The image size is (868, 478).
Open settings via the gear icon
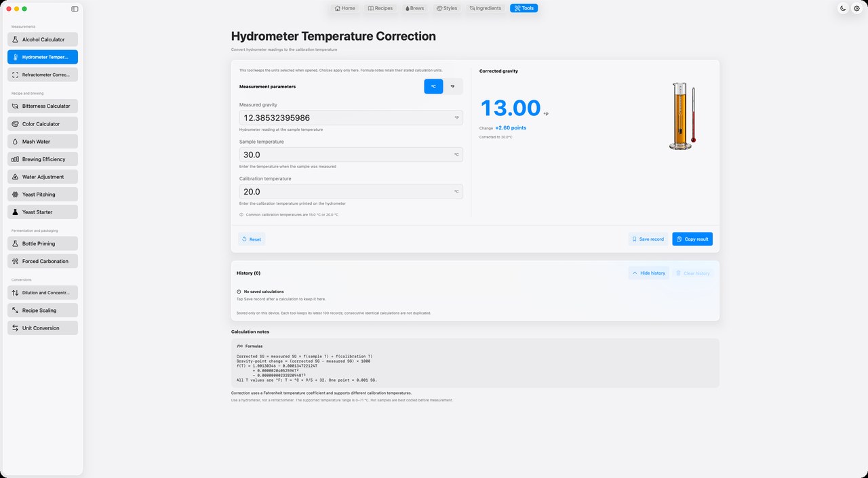click(856, 8)
